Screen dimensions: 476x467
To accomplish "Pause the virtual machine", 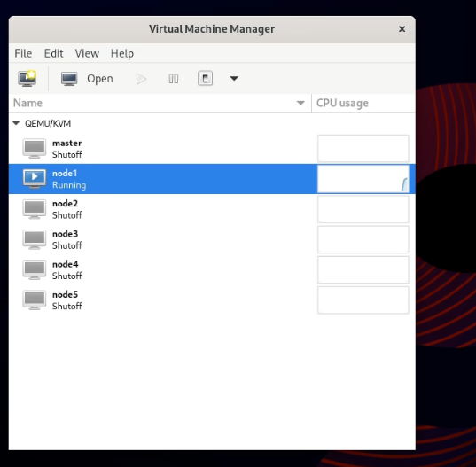I will (174, 79).
